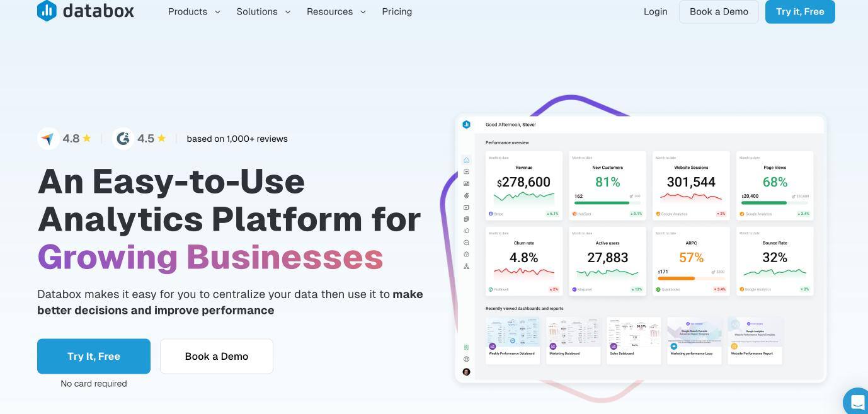The height and width of the screenshot is (414, 868).
Task: Expand the Solutions dropdown menu
Action: (263, 11)
